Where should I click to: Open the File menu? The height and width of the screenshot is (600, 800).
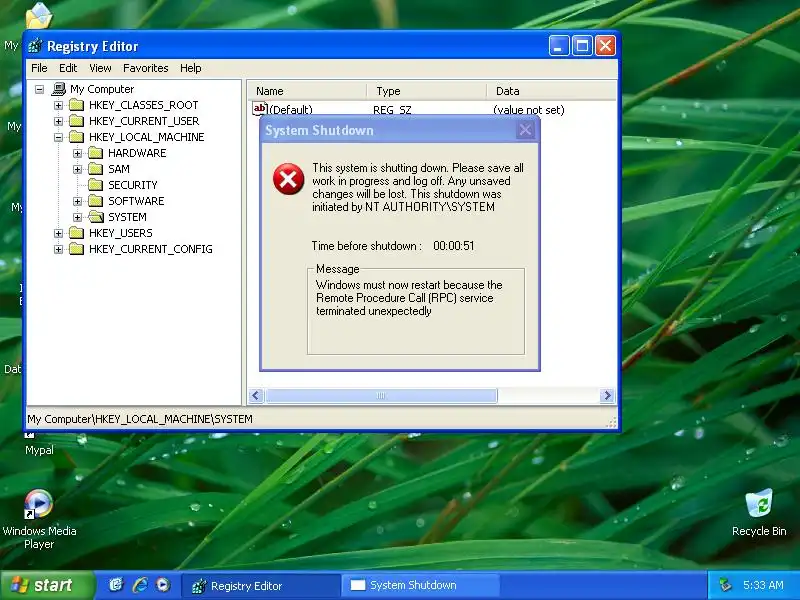point(39,68)
